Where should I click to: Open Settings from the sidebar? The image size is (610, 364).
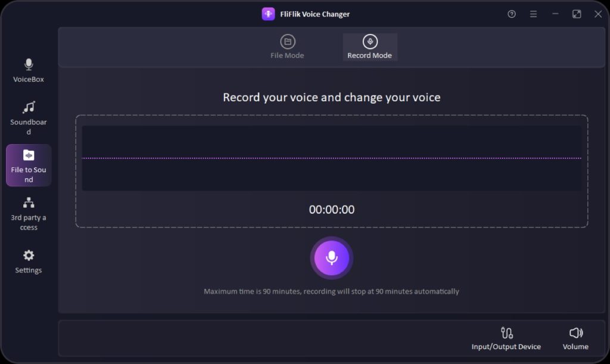(29, 262)
